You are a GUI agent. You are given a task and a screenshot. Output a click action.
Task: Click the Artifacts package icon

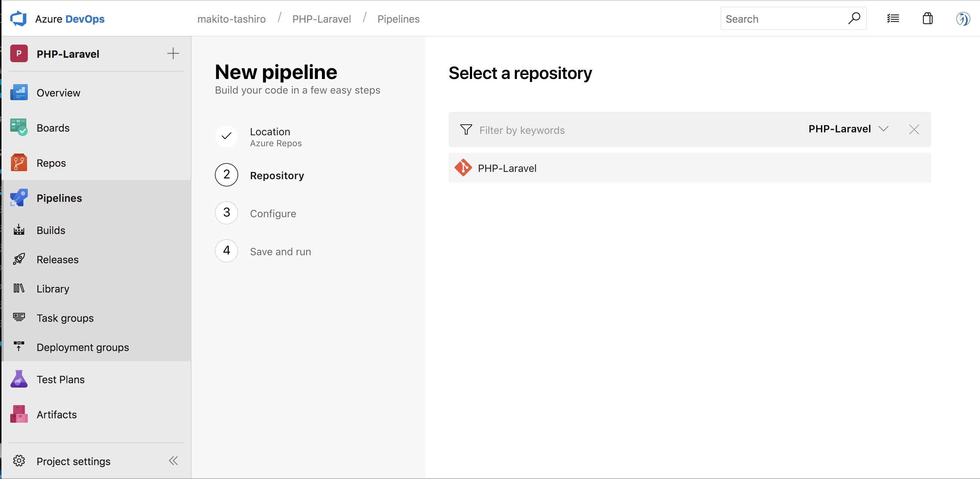point(19,414)
